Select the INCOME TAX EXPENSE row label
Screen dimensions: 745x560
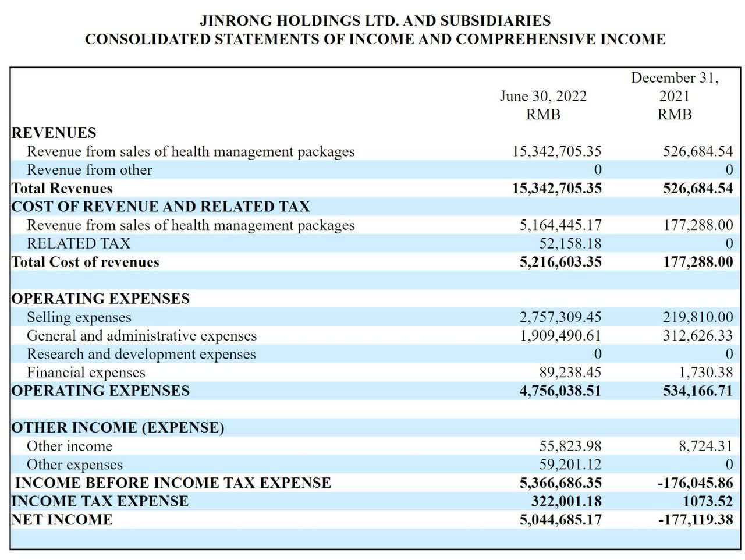[x=100, y=501]
